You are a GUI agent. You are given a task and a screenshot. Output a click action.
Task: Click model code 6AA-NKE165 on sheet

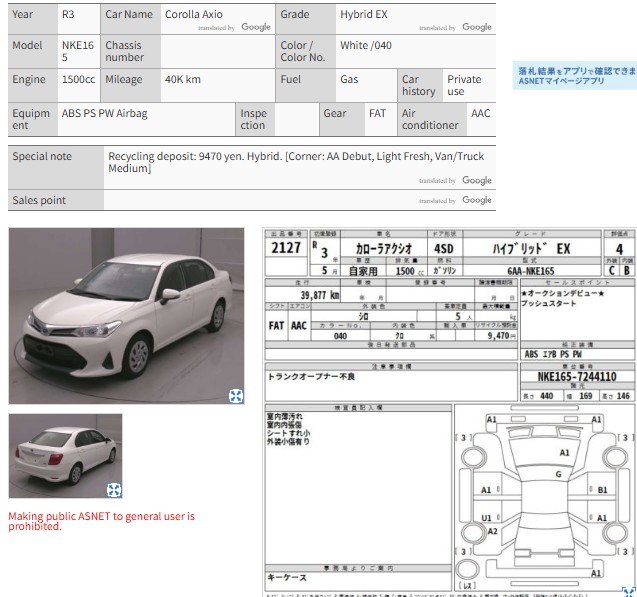pyautogui.click(x=531, y=271)
